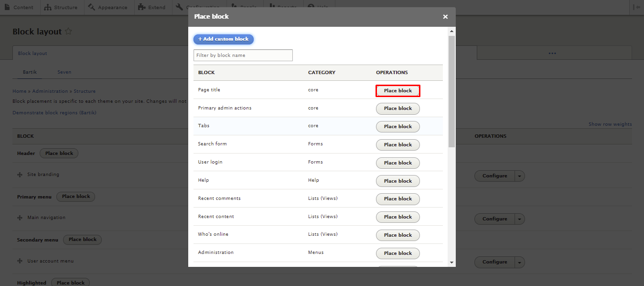
Task: Click Add custom block
Action: pos(223,39)
